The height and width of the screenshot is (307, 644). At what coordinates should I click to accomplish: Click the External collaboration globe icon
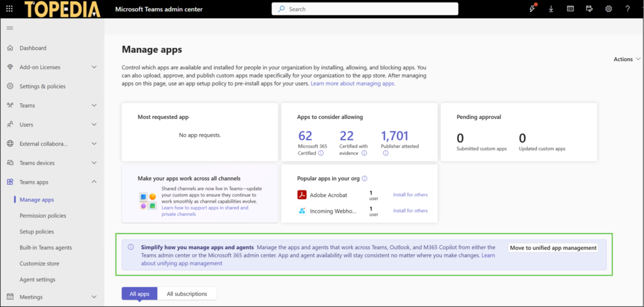tap(10, 144)
